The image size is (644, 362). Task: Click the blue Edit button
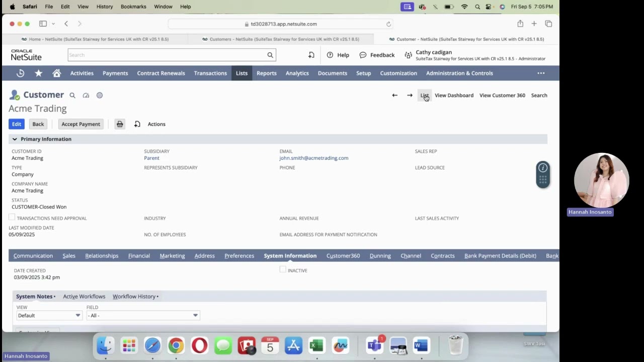point(17,124)
